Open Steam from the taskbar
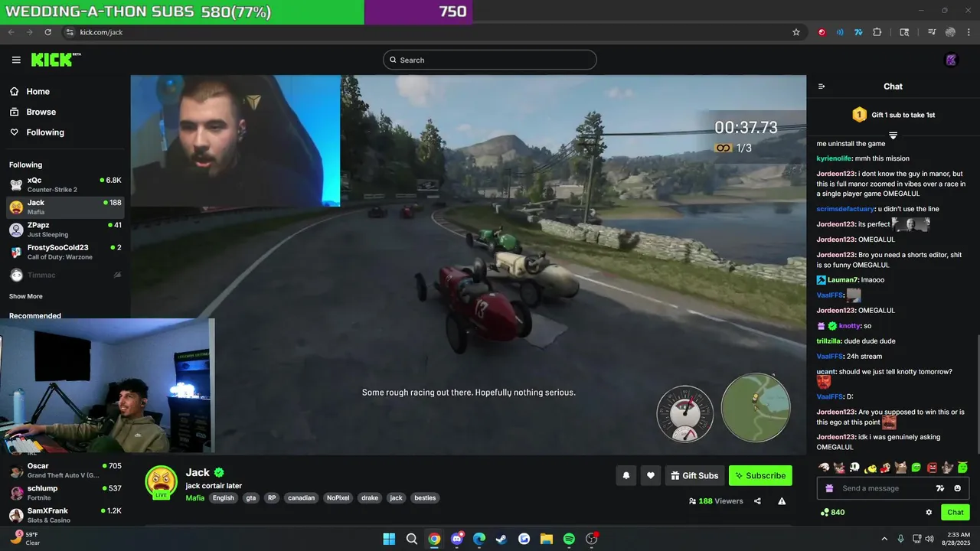This screenshot has height=551, width=980. point(501,539)
